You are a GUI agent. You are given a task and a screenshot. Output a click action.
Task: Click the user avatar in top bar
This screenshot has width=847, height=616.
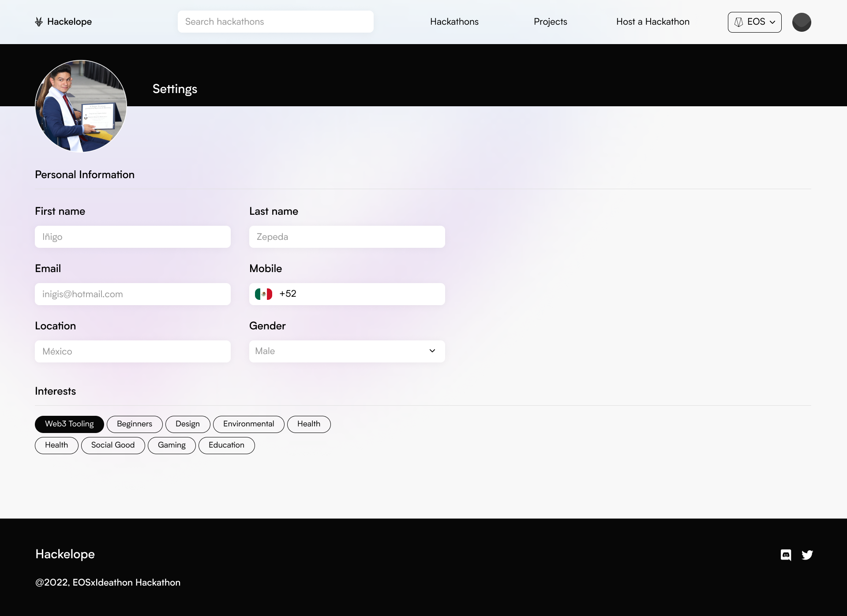point(802,22)
